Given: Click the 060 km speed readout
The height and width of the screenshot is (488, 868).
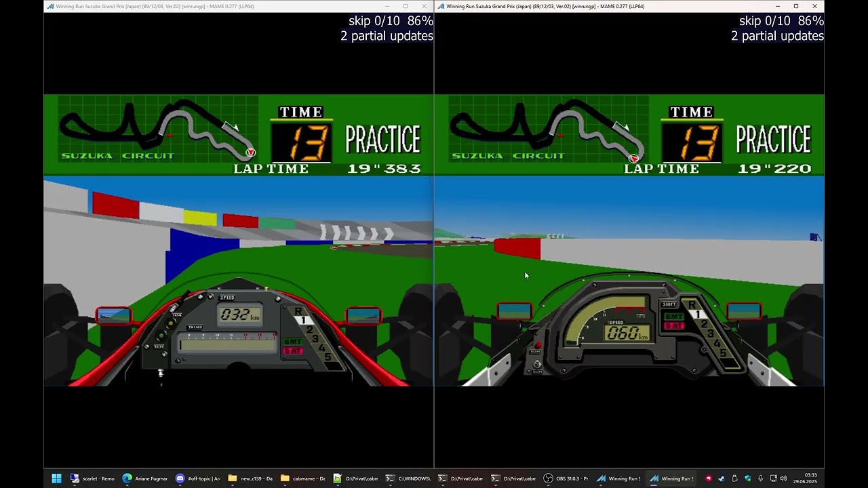Looking at the screenshot, I should [627, 333].
